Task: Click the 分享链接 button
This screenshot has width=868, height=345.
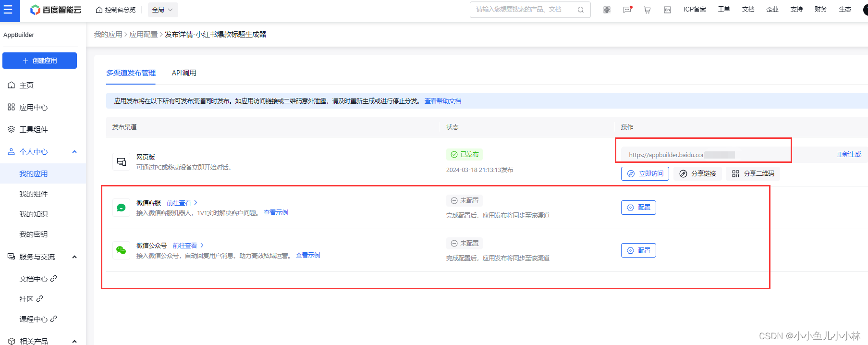Action: pos(698,173)
